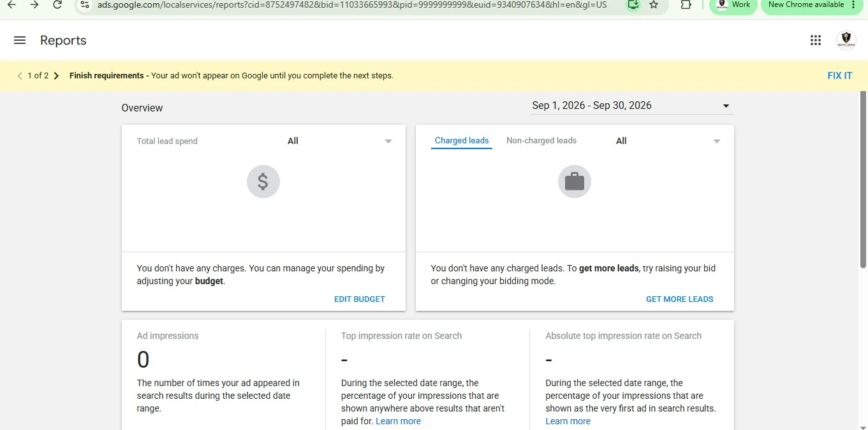This screenshot has width=868, height=430.
Task: Click Absolute top impression rate on Search label
Action: coord(623,336)
